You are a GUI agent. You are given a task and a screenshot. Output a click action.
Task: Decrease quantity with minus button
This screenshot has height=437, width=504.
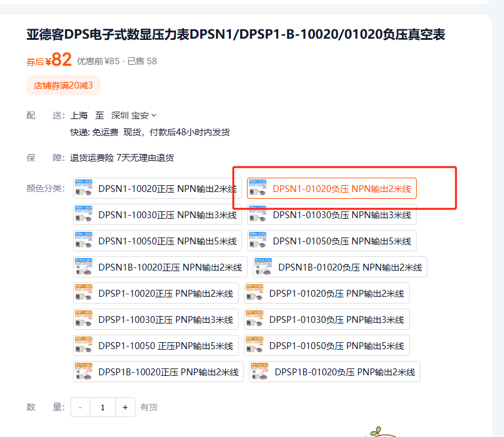click(80, 408)
